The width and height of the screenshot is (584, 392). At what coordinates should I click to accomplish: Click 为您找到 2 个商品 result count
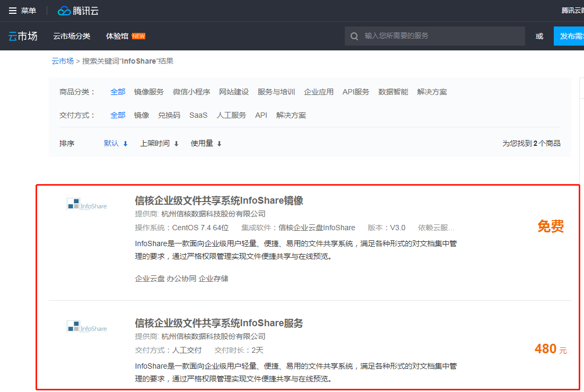point(531,143)
